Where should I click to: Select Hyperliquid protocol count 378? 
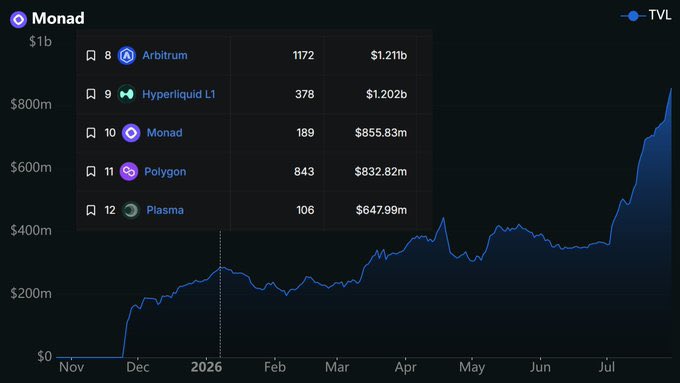(x=304, y=94)
